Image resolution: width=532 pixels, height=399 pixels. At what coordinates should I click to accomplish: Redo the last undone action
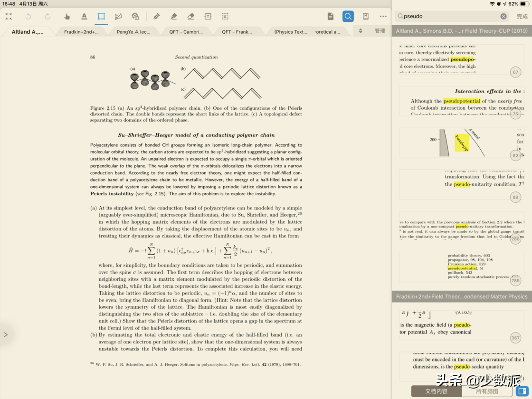coord(47,16)
